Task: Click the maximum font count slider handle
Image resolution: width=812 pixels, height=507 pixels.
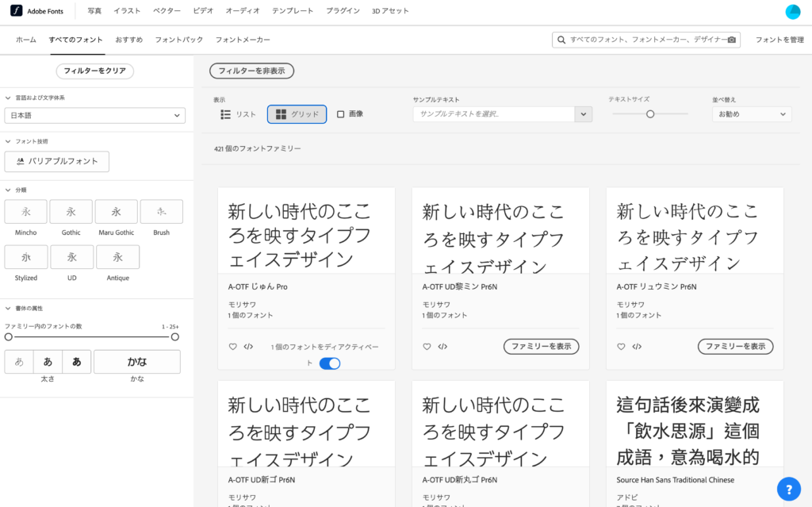Action: [x=175, y=337]
